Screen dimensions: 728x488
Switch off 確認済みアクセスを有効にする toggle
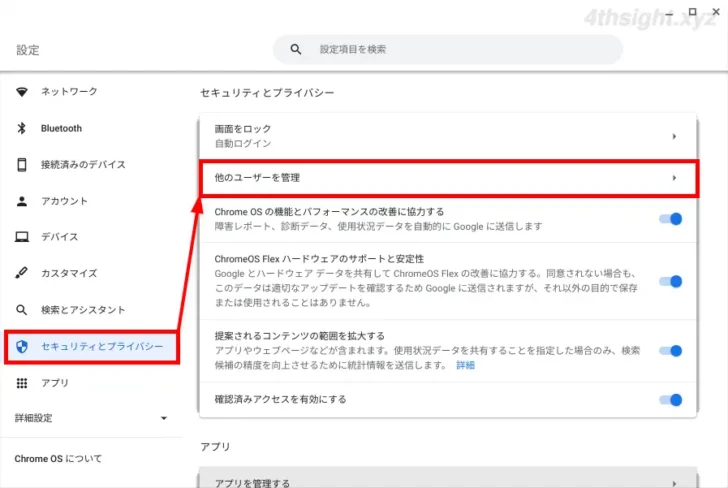click(x=670, y=400)
